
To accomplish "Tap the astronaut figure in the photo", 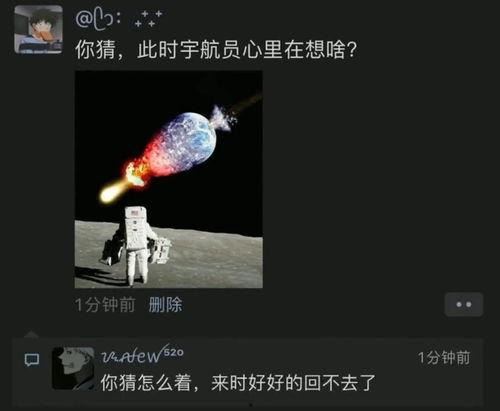I will 137,246.
